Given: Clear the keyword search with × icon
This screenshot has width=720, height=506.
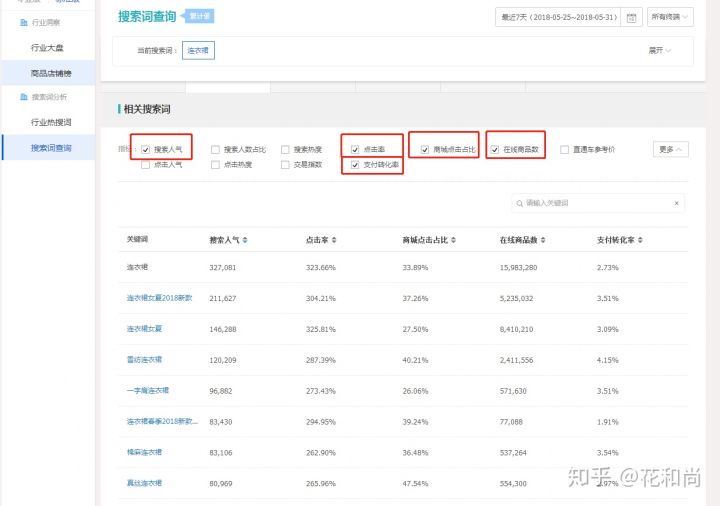Looking at the screenshot, I should 676,203.
